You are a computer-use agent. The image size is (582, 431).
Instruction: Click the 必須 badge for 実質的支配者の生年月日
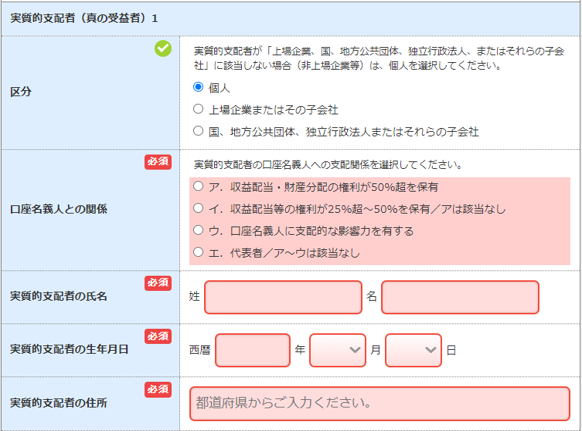point(158,336)
